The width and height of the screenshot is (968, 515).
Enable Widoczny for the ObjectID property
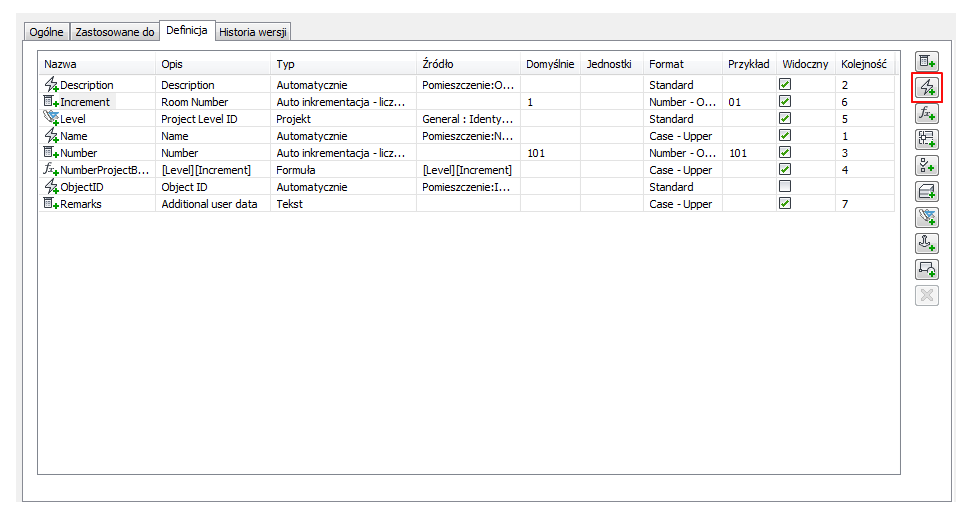tap(785, 186)
